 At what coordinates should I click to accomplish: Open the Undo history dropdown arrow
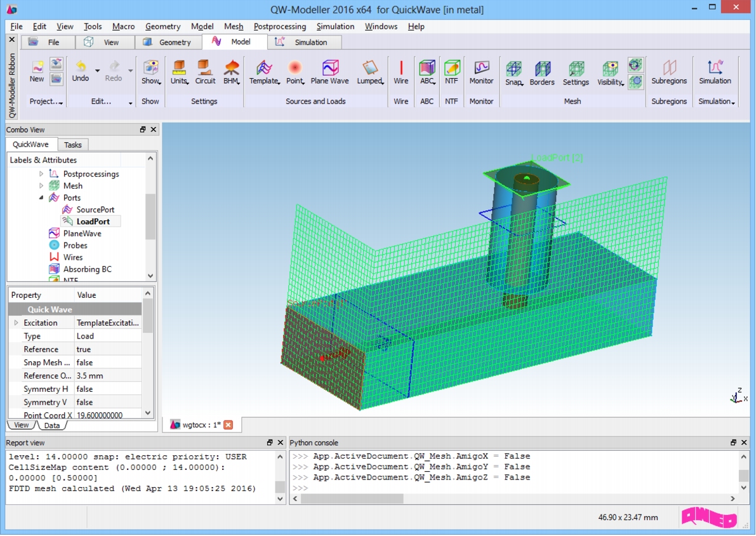tap(97, 71)
